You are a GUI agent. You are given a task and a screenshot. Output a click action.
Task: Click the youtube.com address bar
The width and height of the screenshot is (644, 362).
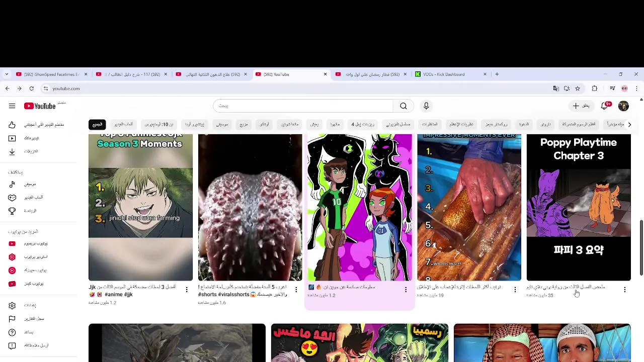click(297, 88)
